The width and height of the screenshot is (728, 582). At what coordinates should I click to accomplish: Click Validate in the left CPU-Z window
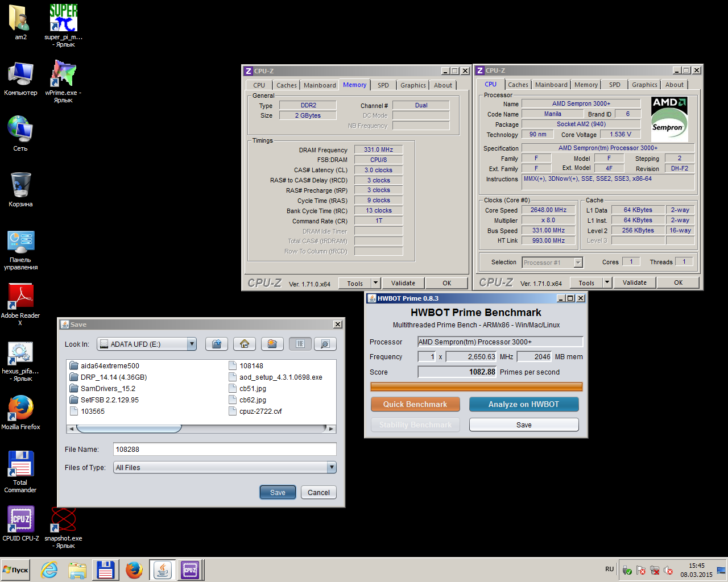pos(403,283)
